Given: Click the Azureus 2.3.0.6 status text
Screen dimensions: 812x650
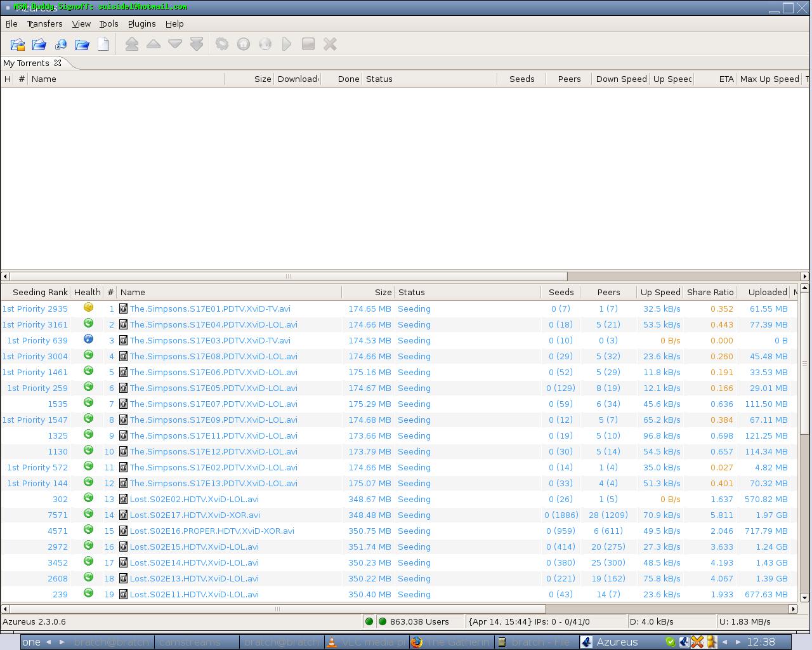Looking at the screenshot, I should (34, 621).
